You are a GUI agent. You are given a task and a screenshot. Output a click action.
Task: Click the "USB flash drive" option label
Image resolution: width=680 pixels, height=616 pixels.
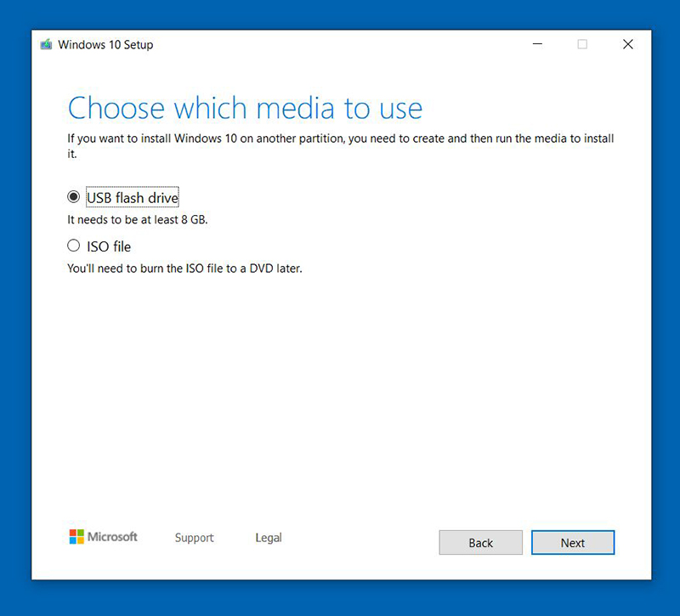click(133, 198)
